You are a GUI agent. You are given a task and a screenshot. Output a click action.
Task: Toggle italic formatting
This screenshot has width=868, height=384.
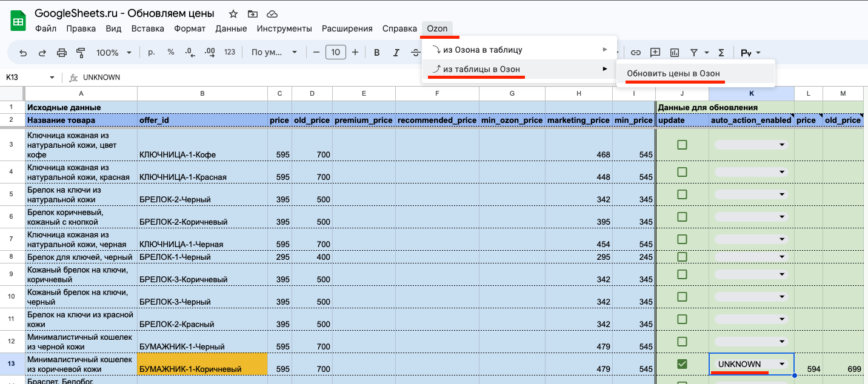(x=396, y=53)
